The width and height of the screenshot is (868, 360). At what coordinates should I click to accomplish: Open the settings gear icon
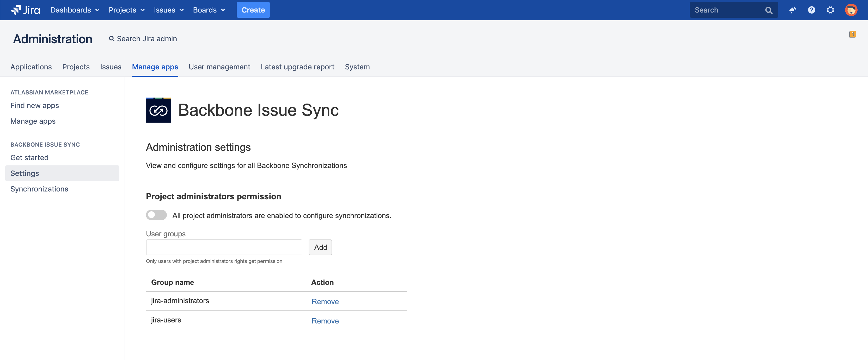(x=830, y=10)
